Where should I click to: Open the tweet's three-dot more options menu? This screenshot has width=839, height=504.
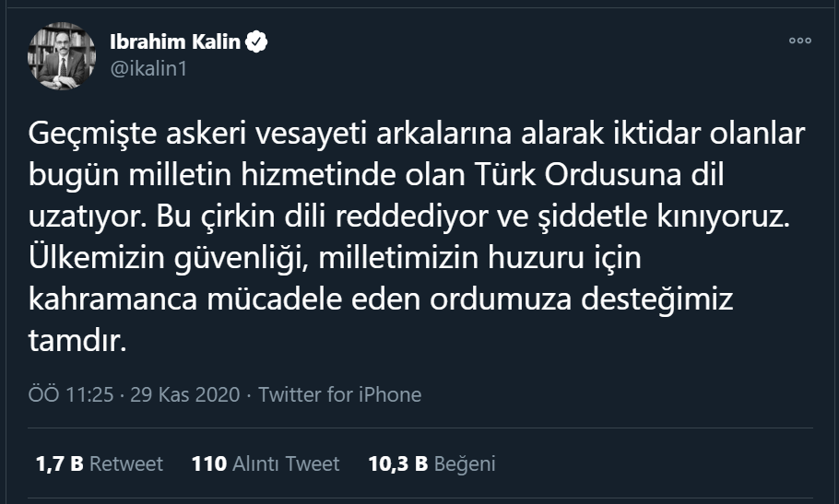click(x=799, y=41)
